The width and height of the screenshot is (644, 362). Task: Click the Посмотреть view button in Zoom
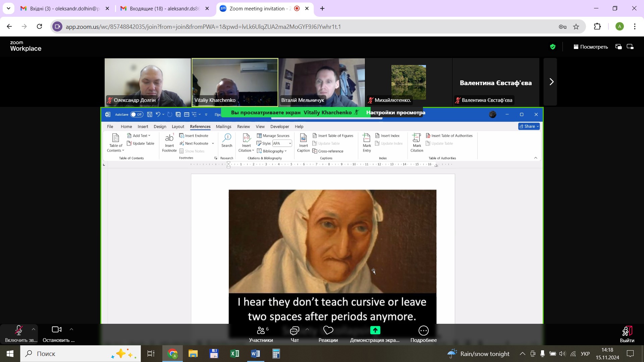tap(590, 47)
